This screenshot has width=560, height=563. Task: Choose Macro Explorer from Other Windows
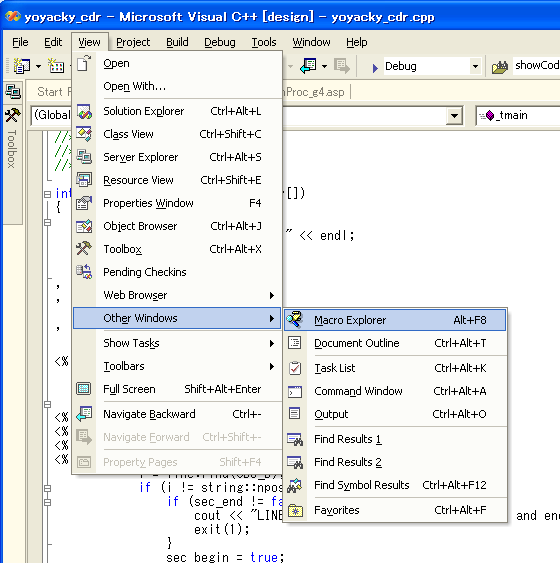point(395,320)
